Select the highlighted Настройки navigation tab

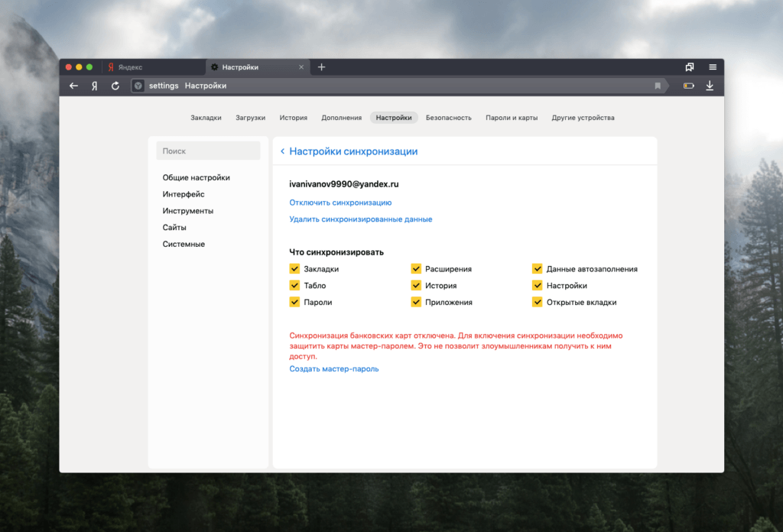tap(394, 118)
